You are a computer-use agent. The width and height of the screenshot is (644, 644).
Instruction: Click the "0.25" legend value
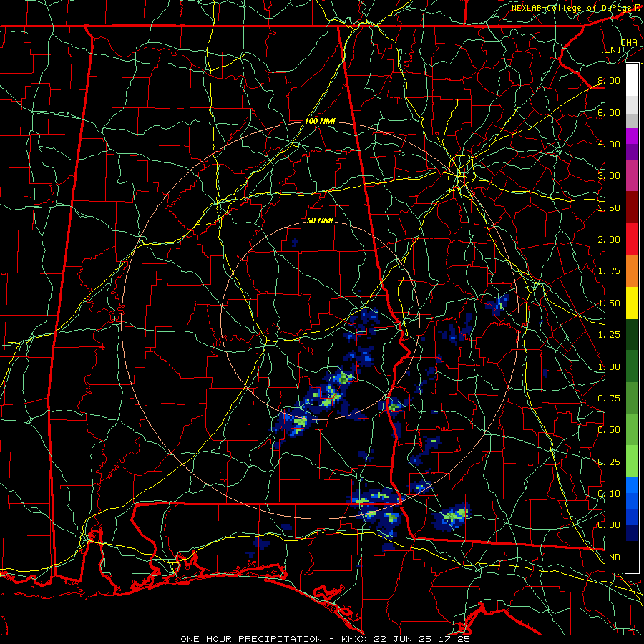pos(609,462)
